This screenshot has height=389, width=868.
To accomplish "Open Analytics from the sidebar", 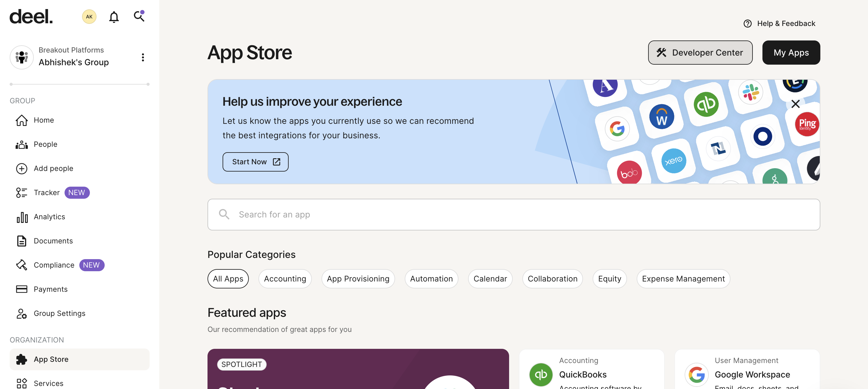I will pos(49,217).
